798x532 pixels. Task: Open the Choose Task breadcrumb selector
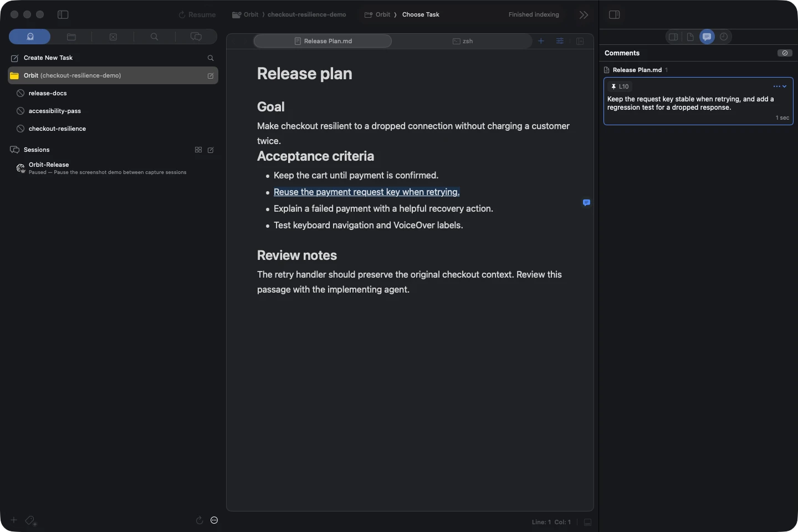[421, 14]
